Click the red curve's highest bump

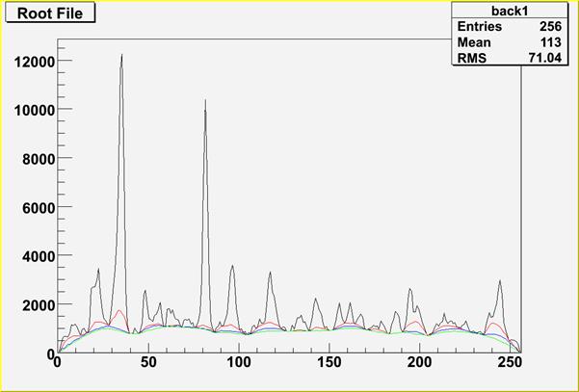pos(118,311)
